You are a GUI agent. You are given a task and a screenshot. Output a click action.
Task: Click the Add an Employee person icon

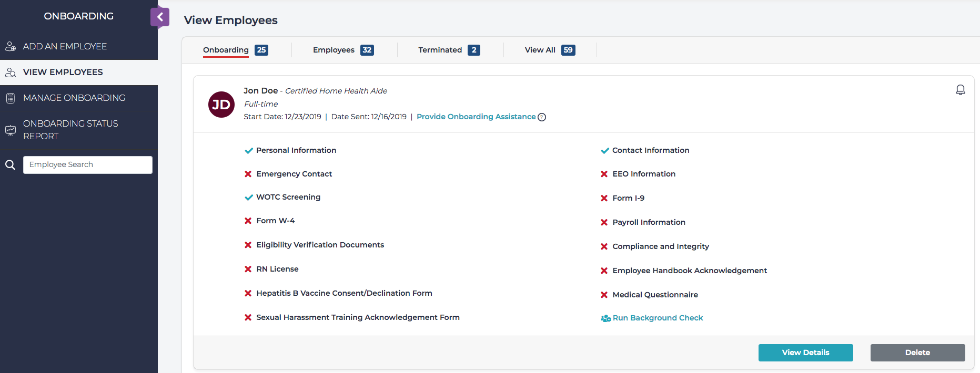11,46
